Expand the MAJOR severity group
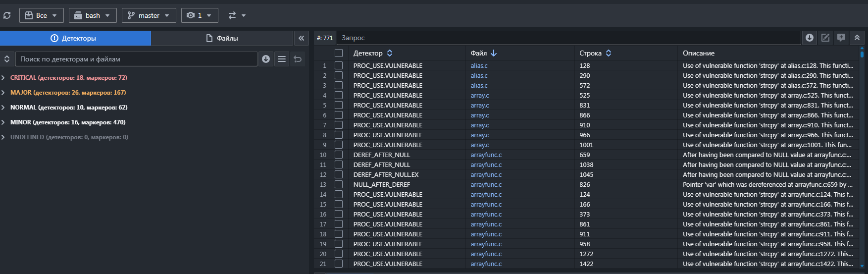Image resolution: width=868 pixels, height=274 pixels. [x=3, y=93]
